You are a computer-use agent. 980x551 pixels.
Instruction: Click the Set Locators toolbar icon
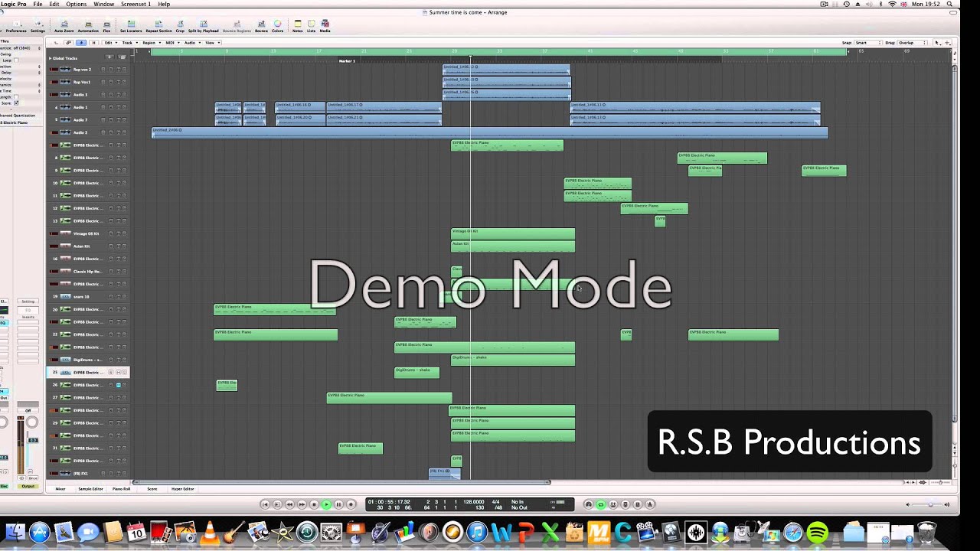[130, 26]
